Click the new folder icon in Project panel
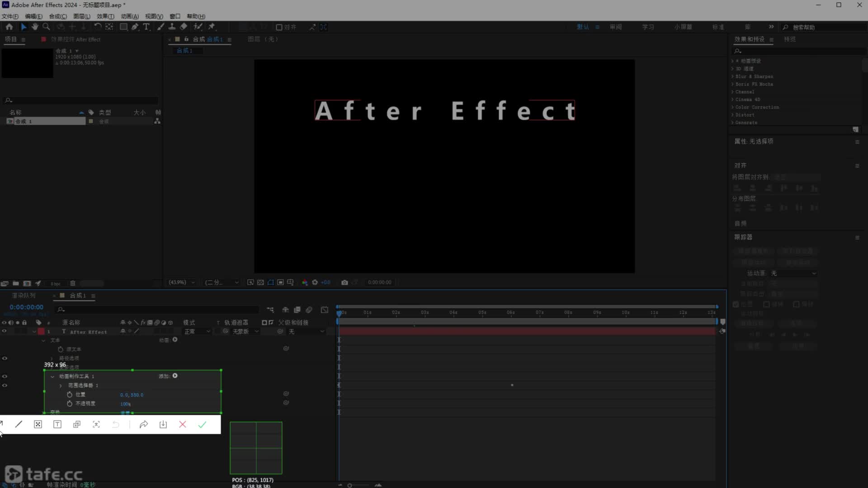The height and width of the screenshot is (488, 868). (x=16, y=283)
